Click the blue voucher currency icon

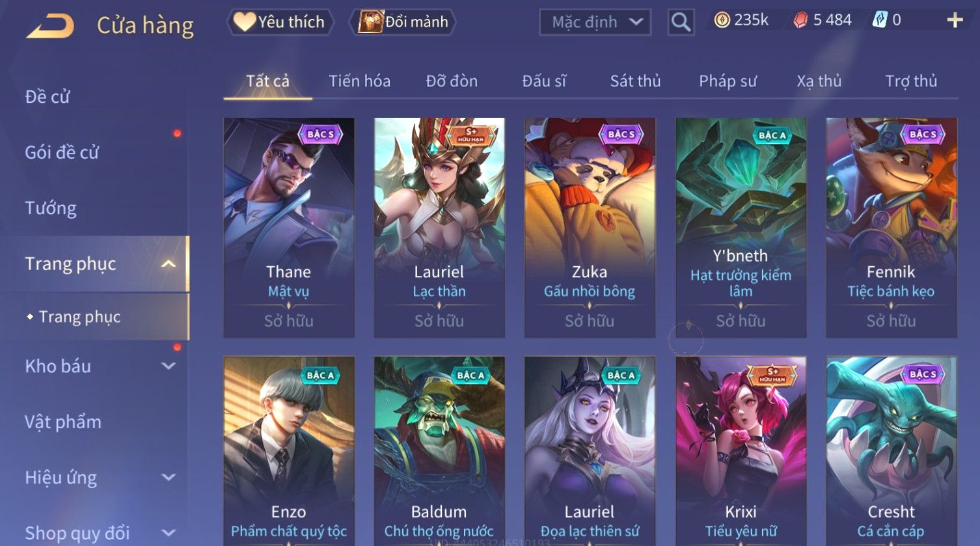(x=880, y=20)
